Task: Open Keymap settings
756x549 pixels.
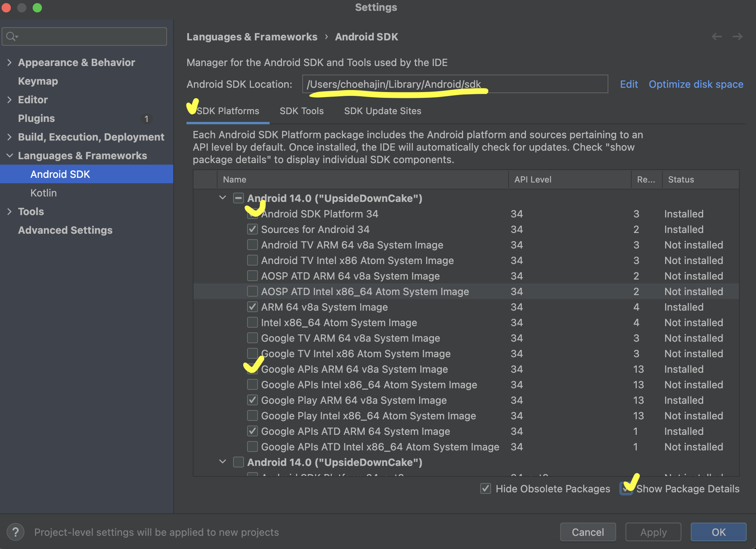Action: (x=38, y=81)
